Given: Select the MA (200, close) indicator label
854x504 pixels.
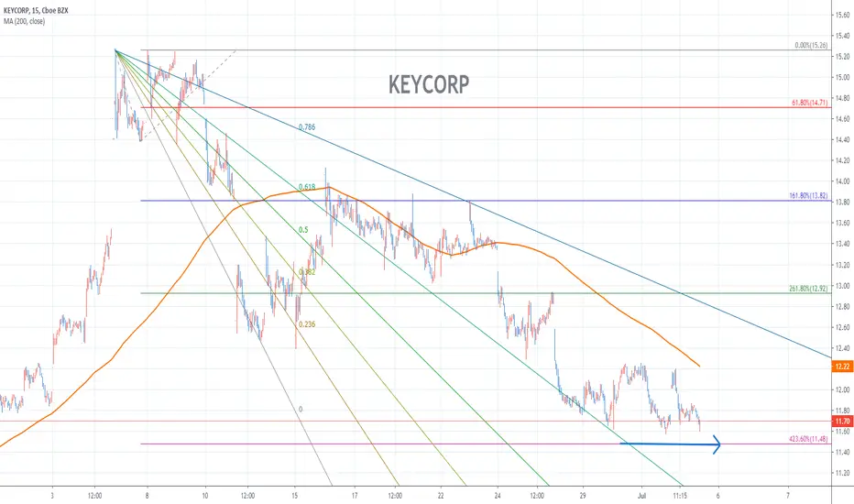Looking at the screenshot, I should click(x=24, y=21).
